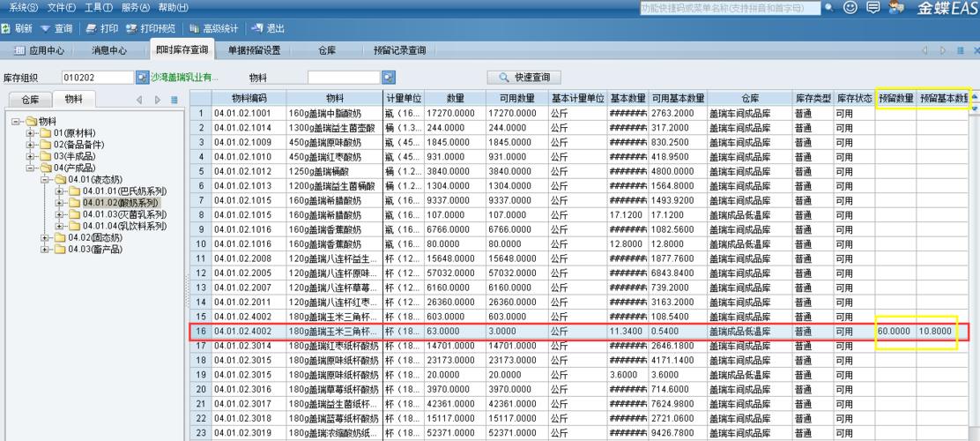
Task: Collapse the 04.01(液态奶) tree node
Action: [44, 180]
